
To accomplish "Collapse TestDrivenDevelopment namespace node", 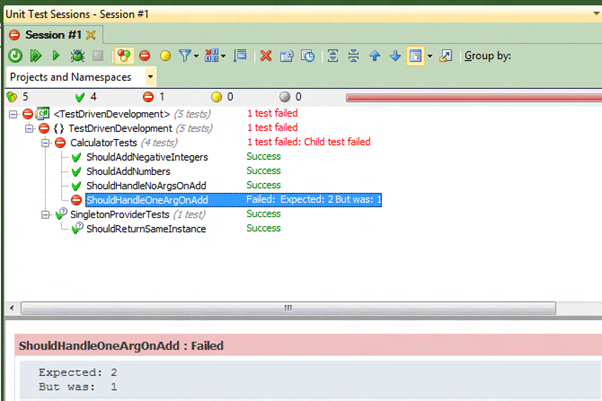I will tap(29, 128).
